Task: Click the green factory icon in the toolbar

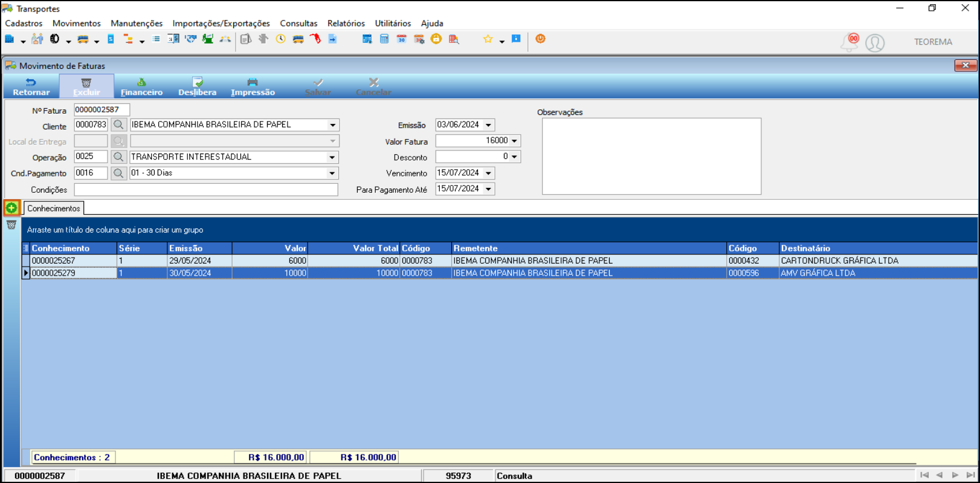Action: tap(208, 39)
